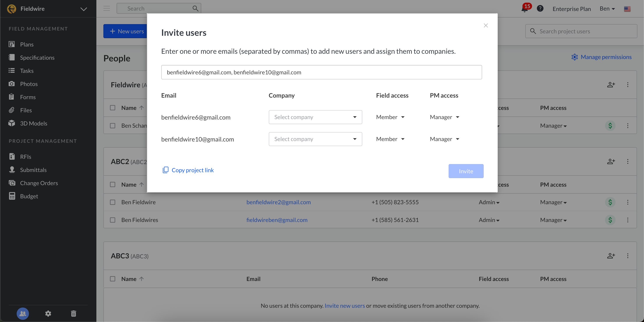Click Enterprise Plan label
This screenshot has width=644, height=322.
(571, 9)
